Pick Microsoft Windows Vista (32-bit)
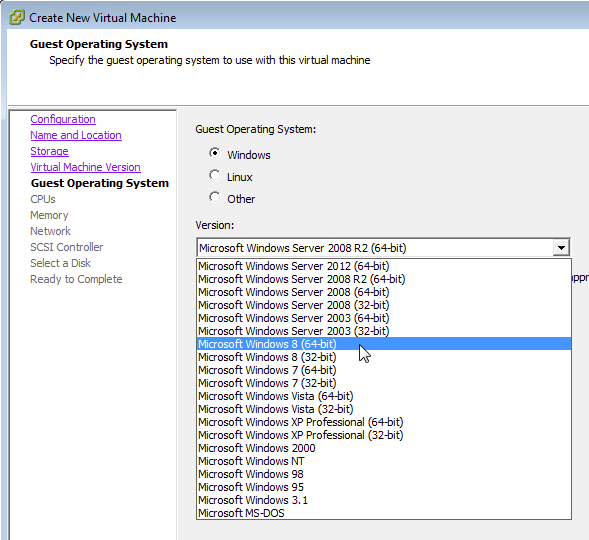The height and width of the screenshot is (540, 589). (384, 409)
